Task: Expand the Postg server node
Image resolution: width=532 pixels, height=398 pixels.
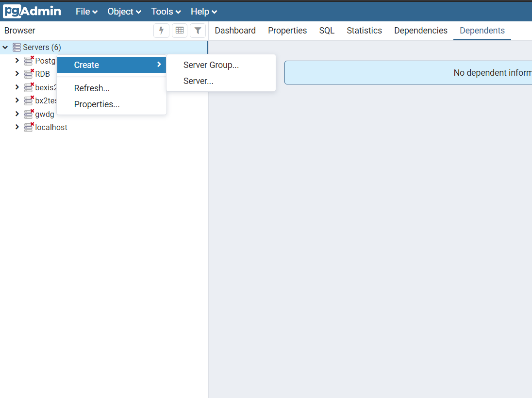Action: [17, 60]
